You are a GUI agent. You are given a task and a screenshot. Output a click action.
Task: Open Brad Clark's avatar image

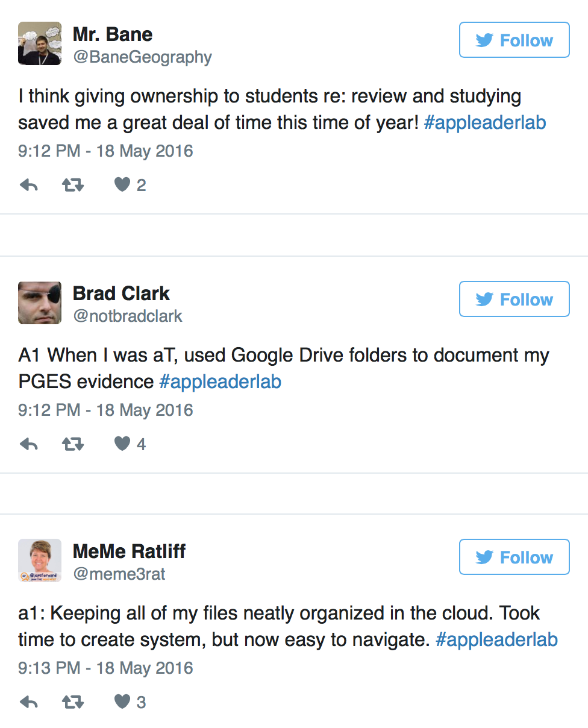[x=40, y=303]
